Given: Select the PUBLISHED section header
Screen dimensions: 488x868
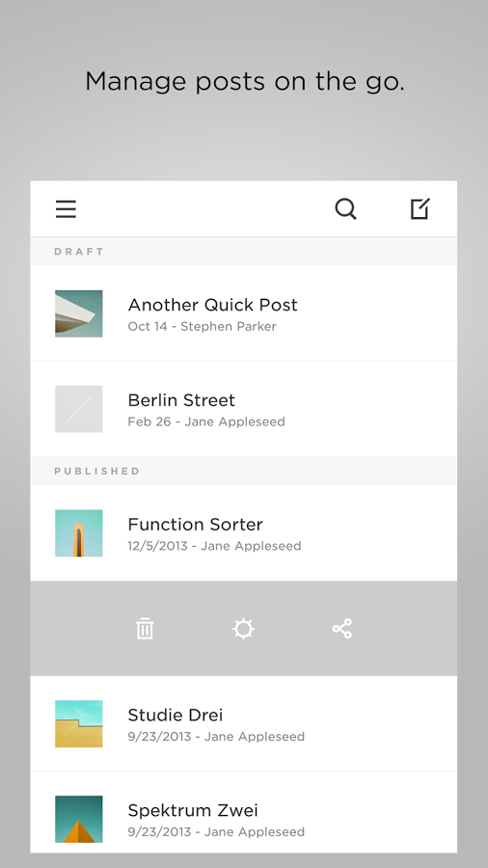Looking at the screenshot, I should [x=243, y=471].
